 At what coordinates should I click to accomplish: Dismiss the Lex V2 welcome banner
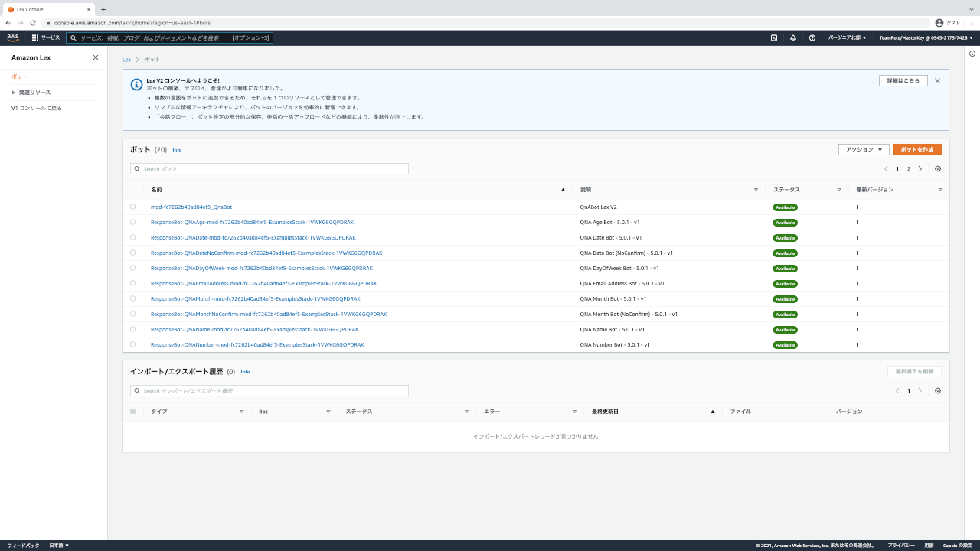pyautogui.click(x=937, y=80)
